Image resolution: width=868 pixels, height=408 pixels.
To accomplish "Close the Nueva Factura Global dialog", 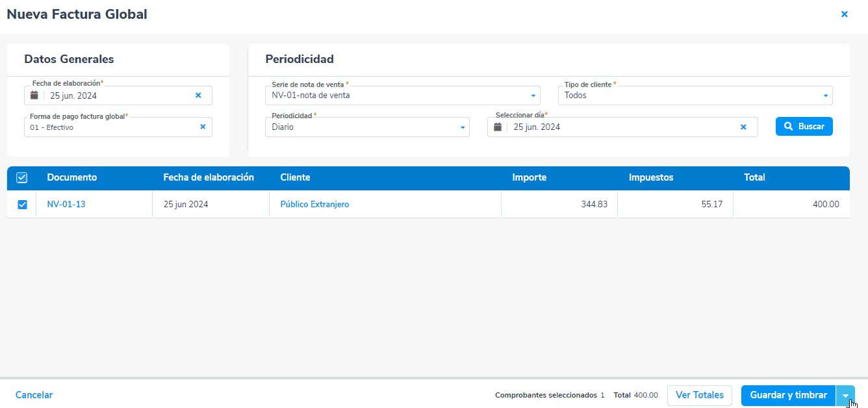I will (x=844, y=14).
